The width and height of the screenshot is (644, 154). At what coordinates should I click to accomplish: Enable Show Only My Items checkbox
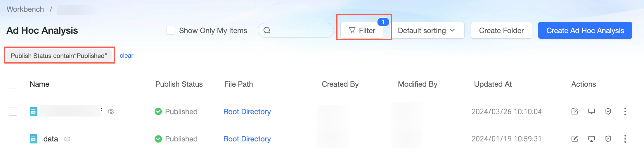pyautogui.click(x=171, y=30)
